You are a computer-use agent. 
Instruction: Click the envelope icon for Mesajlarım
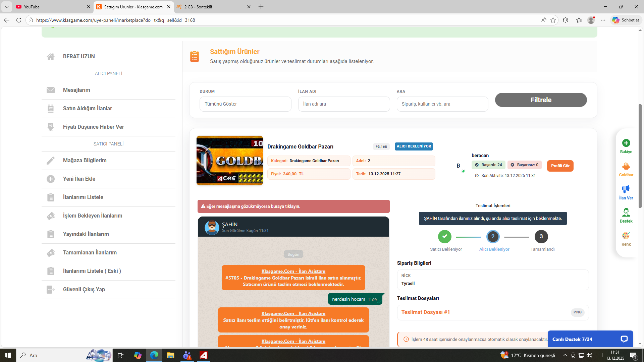[x=51, y=90]
